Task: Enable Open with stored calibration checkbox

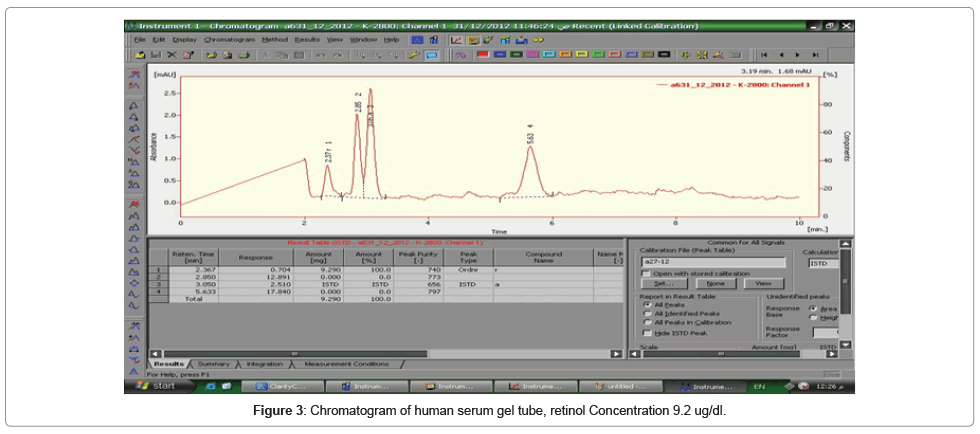Action: tap(646, 273)
